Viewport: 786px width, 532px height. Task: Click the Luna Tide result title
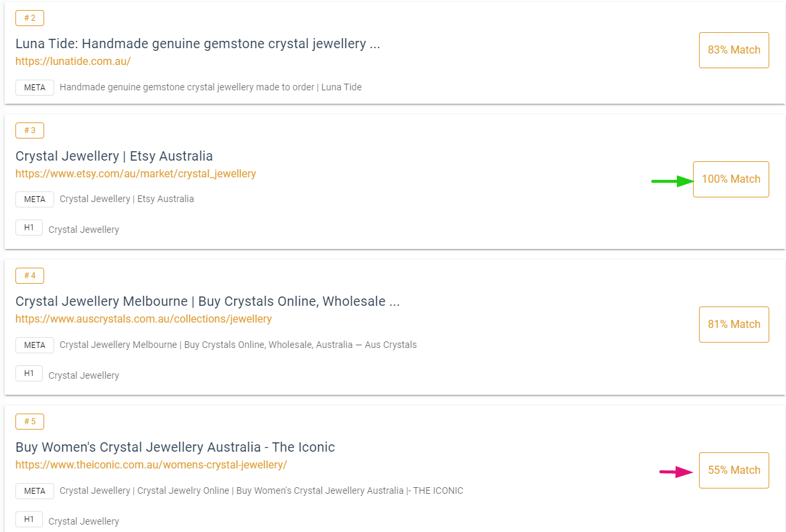[x=198, y=44]
